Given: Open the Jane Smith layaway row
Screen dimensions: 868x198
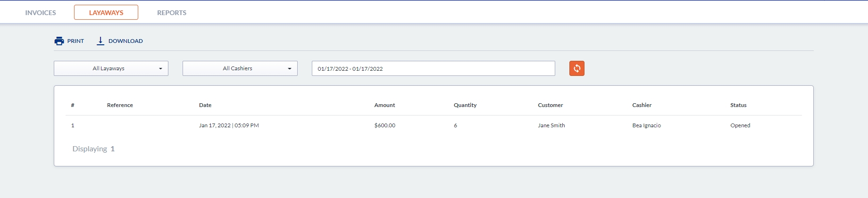Looking at the screenshot, I should [551, 125].
